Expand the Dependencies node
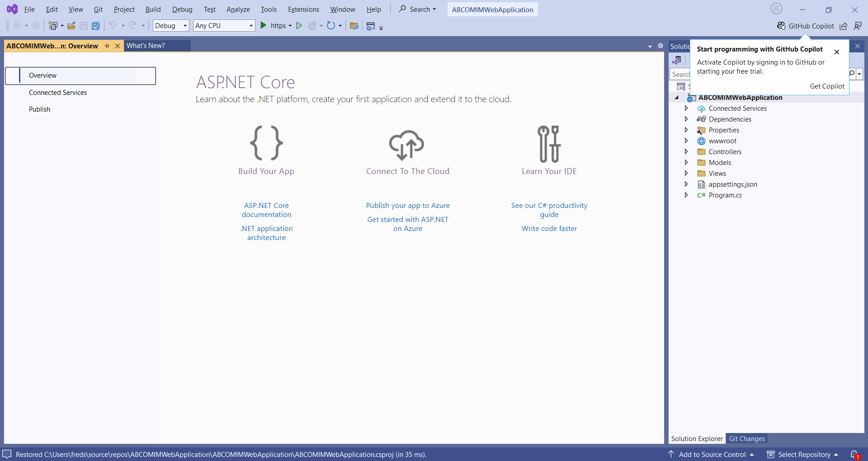 686,119
